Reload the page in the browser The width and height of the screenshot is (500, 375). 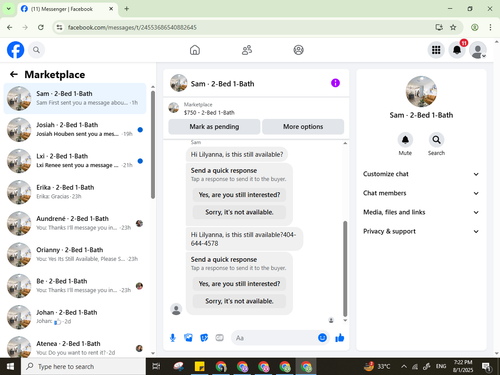(41, 27)
